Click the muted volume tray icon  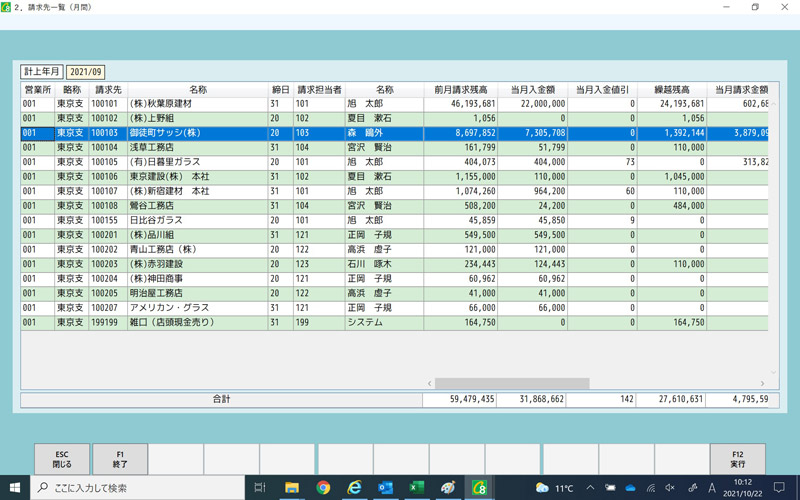tap(670, 488)
